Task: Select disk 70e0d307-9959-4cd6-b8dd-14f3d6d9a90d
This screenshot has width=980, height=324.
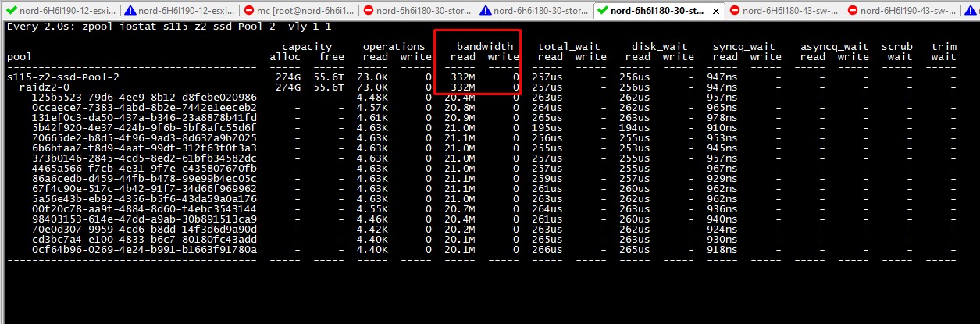Action: pos(144,230)
